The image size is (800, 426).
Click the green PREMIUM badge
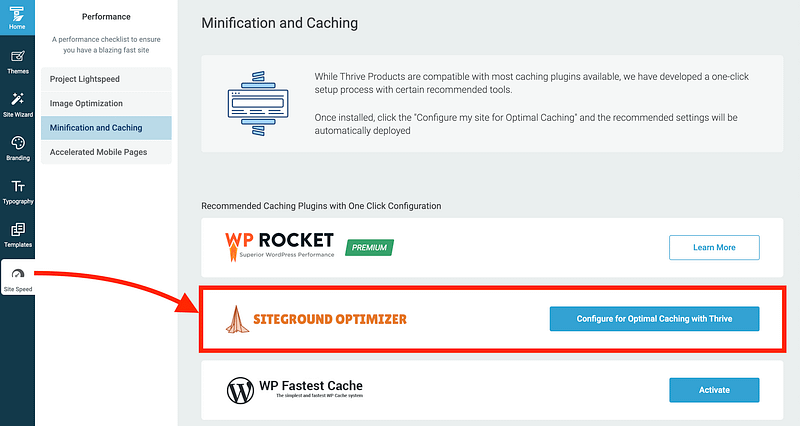(369, 247)
